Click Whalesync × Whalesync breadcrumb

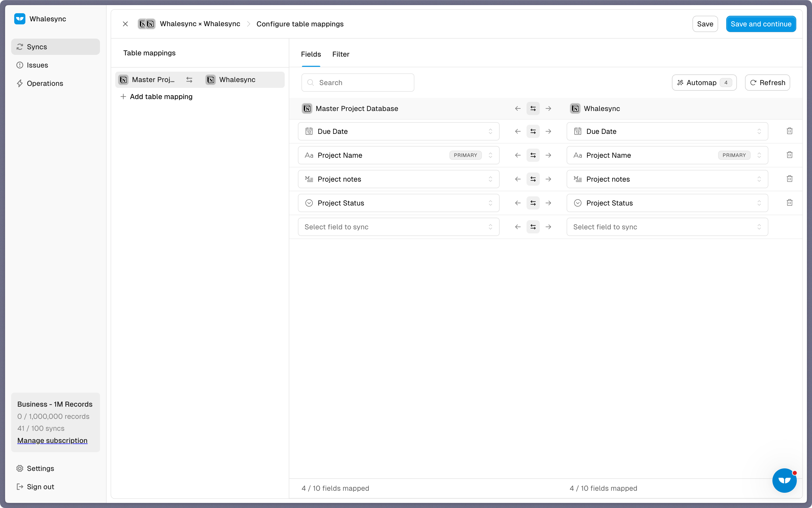pyautogui.click(x=200, y=24)
